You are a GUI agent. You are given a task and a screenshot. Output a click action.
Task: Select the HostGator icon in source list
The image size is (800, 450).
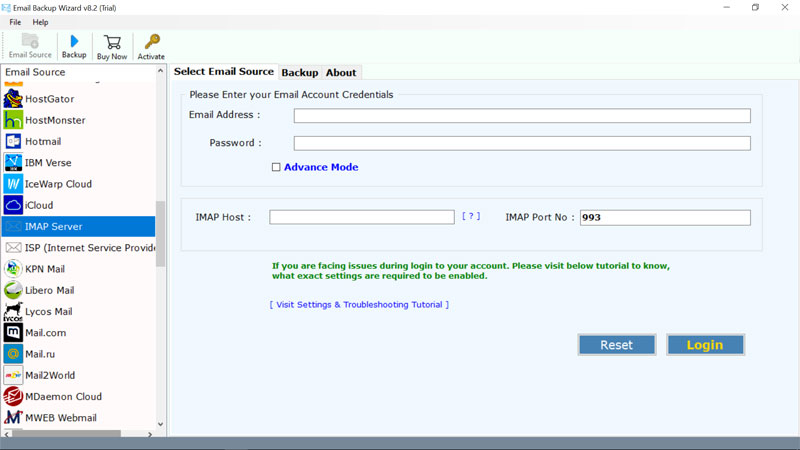tap(13, 98)
